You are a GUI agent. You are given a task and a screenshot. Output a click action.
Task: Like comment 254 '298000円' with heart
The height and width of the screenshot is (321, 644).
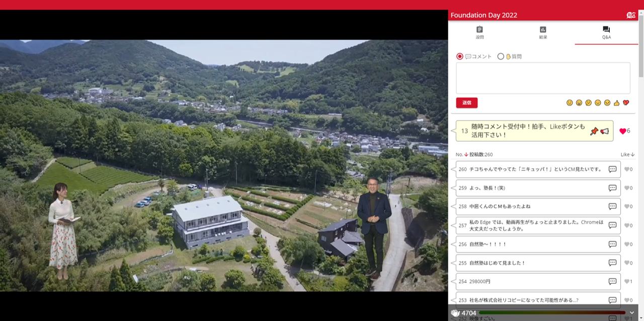point(627,281)
